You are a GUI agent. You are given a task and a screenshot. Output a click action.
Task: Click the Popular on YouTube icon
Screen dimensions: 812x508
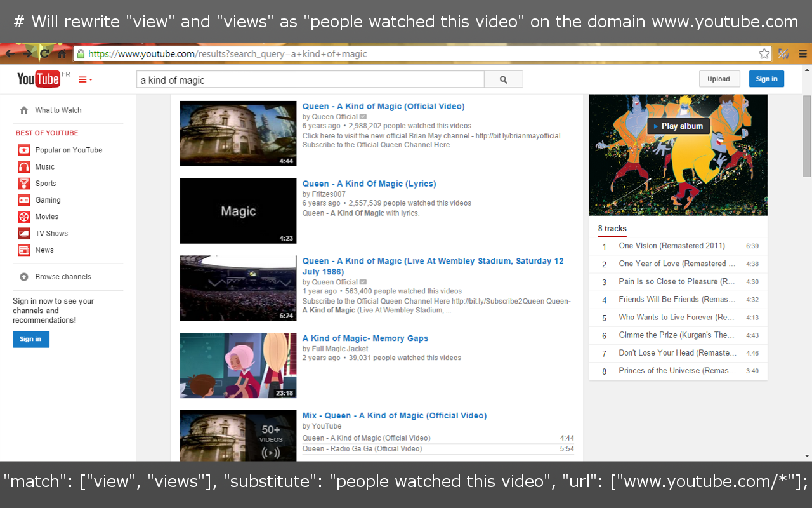point(24,150)
